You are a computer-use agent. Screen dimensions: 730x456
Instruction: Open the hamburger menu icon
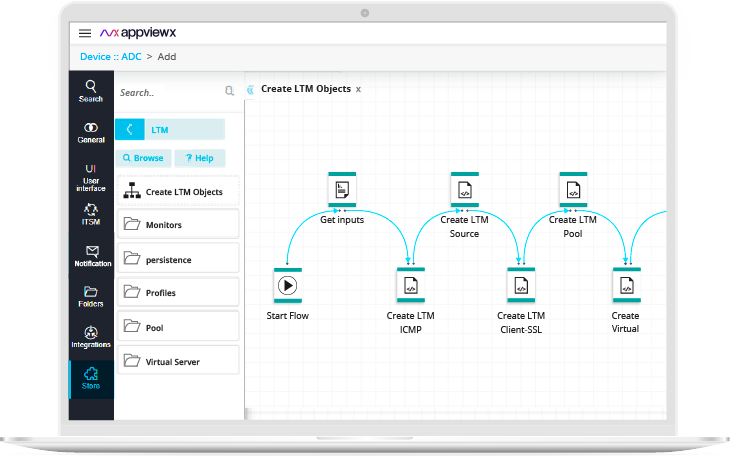coord(85,33)
